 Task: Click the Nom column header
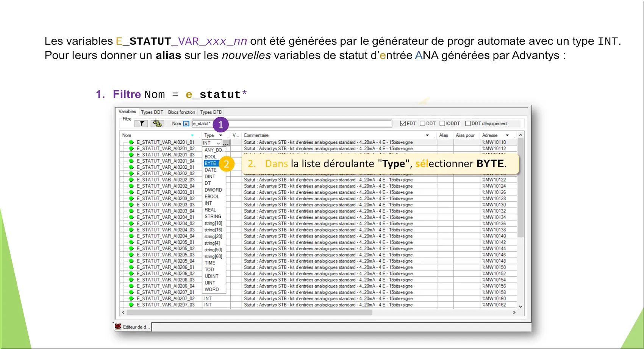click(127, 135)
